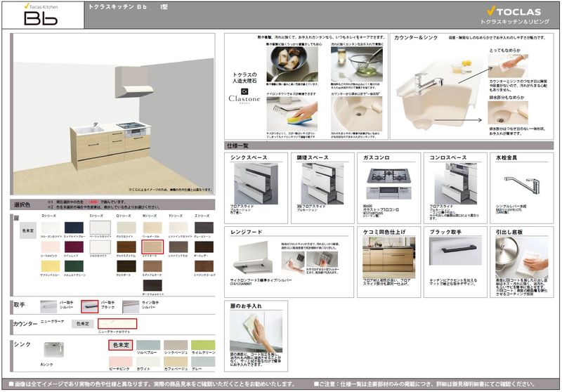The width and height of the screenshot is (562, 392).
Task: Choose the エイジングゴールド swatch
Action: (204, 266)
